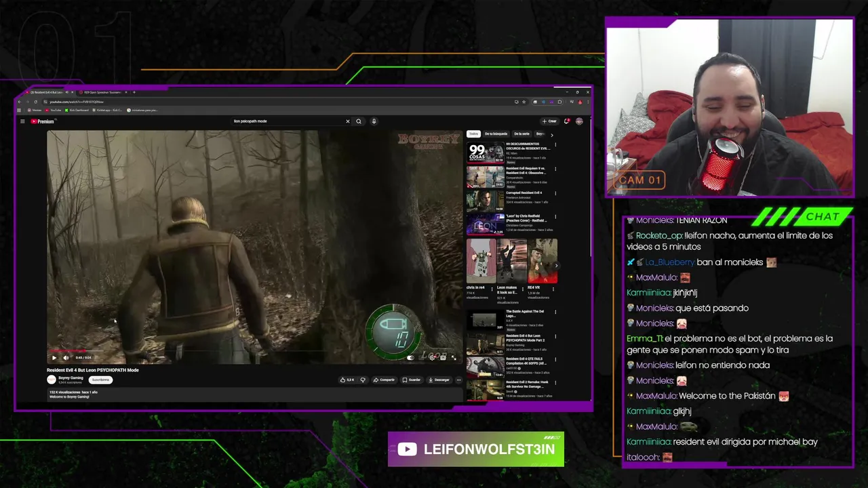Click the Crear button
Image resolution: width=868 pixels, height=488 pixels.
(549, 121)
